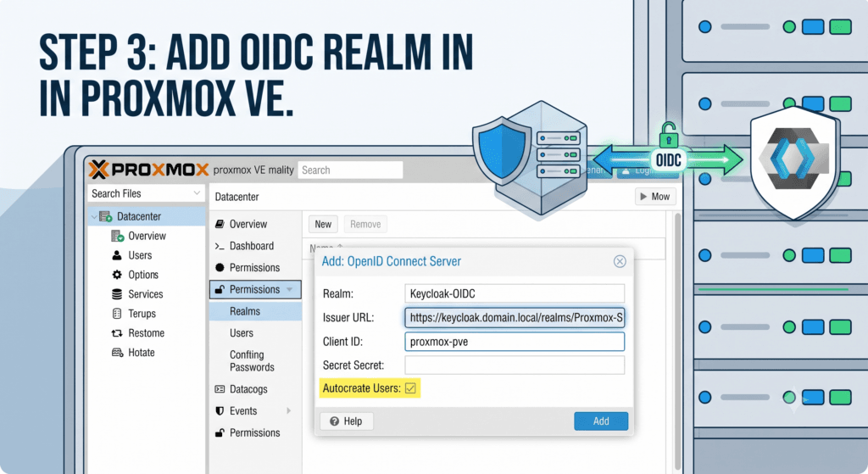Viewport: 868px width, 474px height.
Task: Click unlock icon on highlighted Permissions
Action: click(x=220, y=289)
